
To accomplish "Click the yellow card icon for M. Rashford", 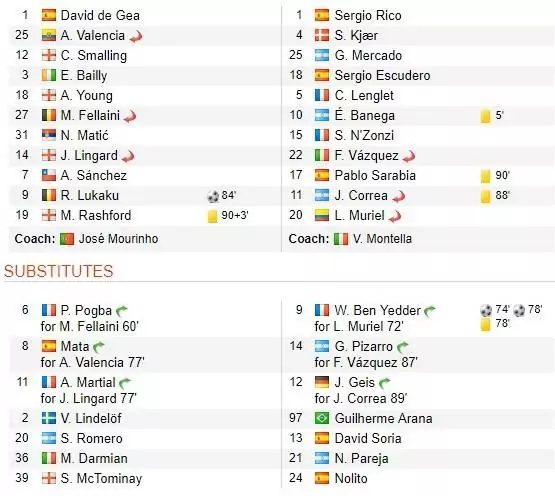I will (x=212, y=216).
